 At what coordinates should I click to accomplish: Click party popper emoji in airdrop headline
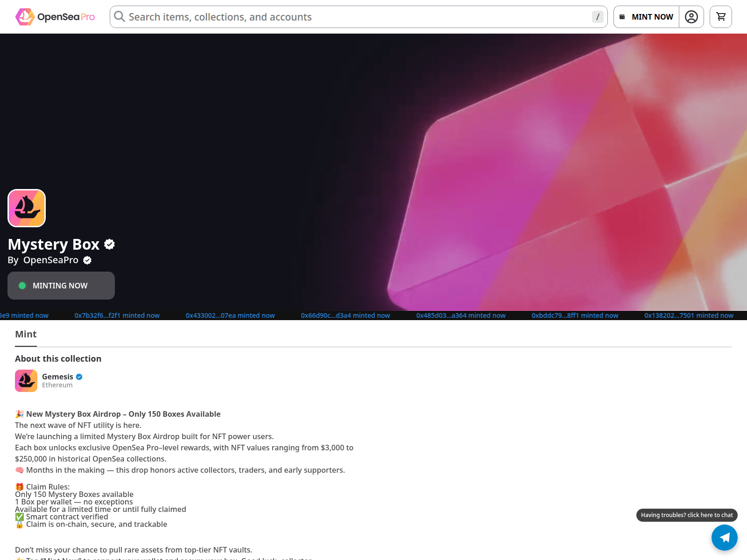tap(19, 414)
